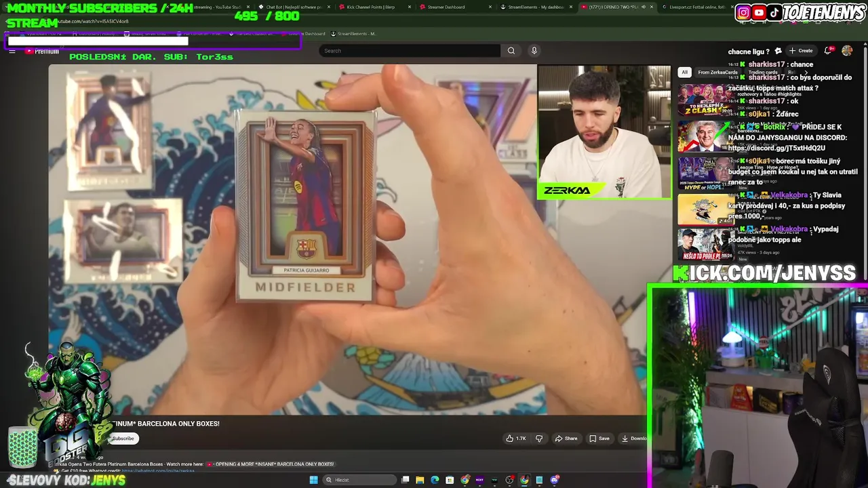Open HYPE or HOPE recommended video thumbnail
Image resolution: width=868 pixels, height=488 pixels.
point(705,172)
